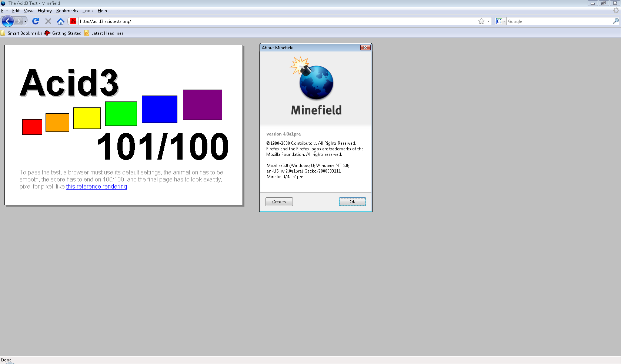Screen dimensions: 621x364
Task: Click the Forward arrow navigation button
Action: click(x=19, y=21)
